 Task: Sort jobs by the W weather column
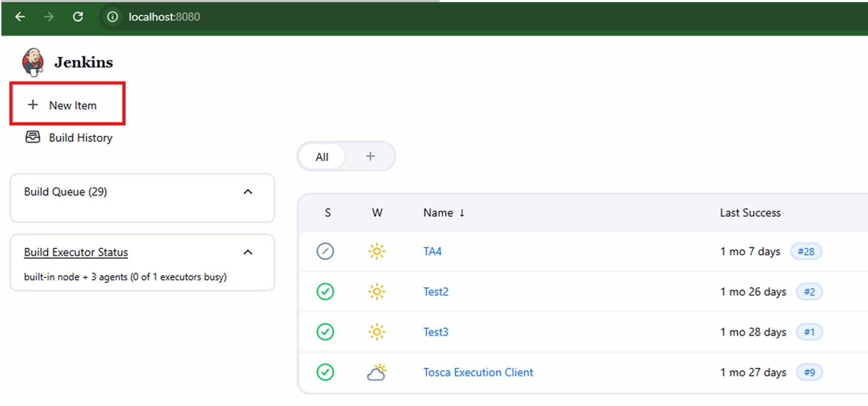coord(377,213)
